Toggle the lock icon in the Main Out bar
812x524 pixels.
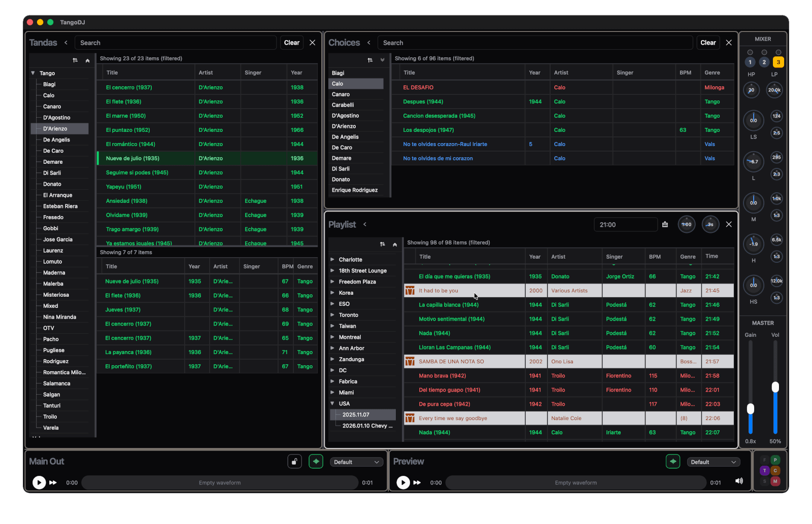pos(294,462)
